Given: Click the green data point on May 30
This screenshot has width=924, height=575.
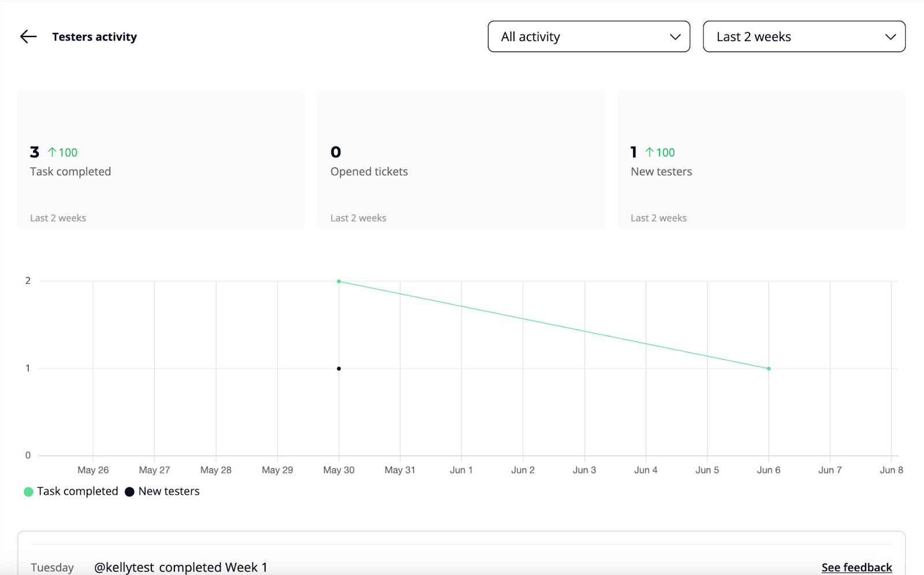Looking at the screenshot, I should point(339,281).
